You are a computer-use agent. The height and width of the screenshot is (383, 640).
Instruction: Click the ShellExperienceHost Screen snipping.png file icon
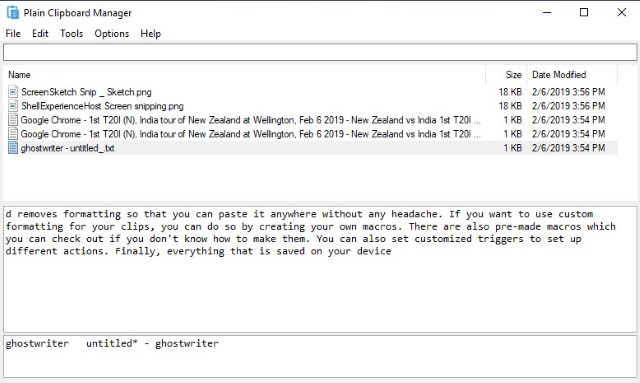(13, 106)
